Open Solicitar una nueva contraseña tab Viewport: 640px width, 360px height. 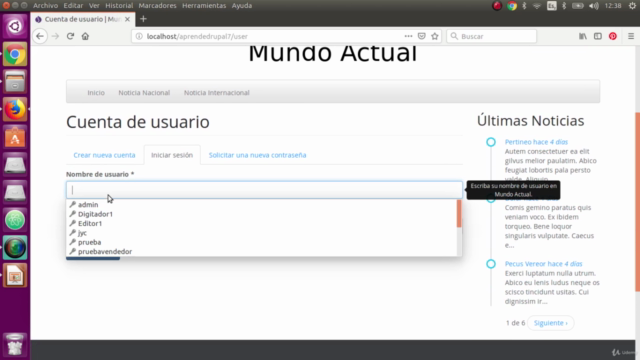pos(258,155)
